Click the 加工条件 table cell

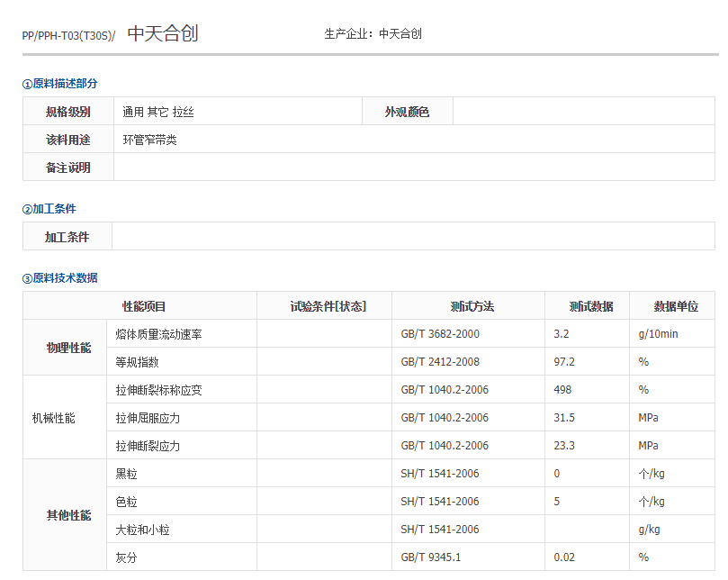click(x=67, y=236)
